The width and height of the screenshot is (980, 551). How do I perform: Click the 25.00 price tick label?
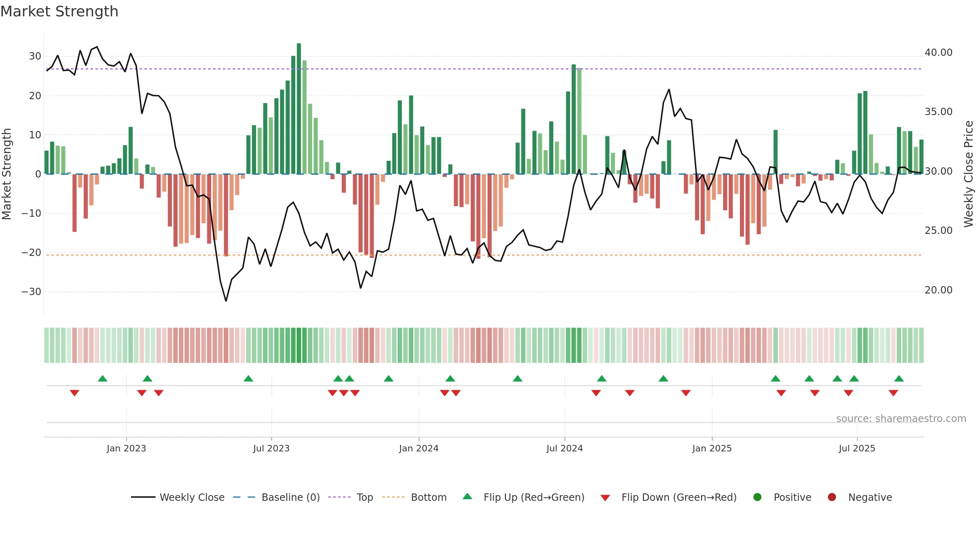[938, 231]
